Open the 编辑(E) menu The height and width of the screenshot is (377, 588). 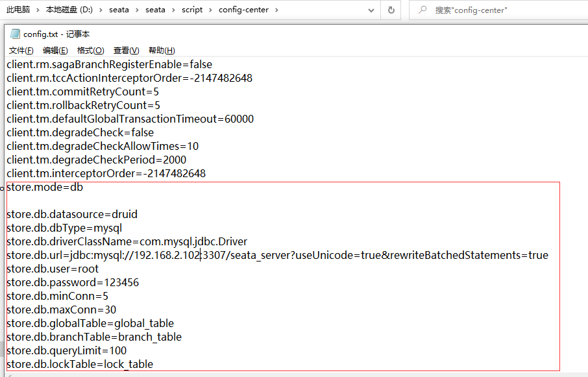tap(55, 51)
